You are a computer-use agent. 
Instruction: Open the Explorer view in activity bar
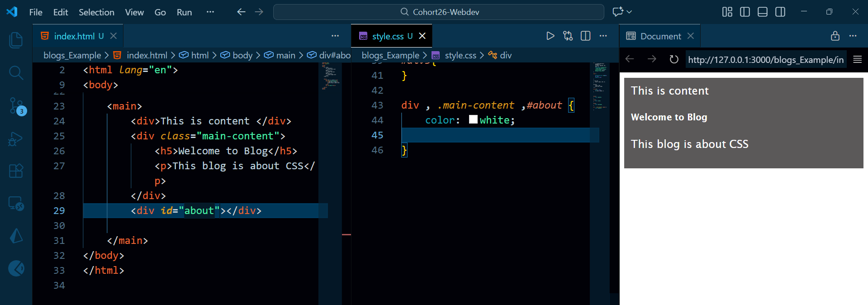(x=16, y=40)
